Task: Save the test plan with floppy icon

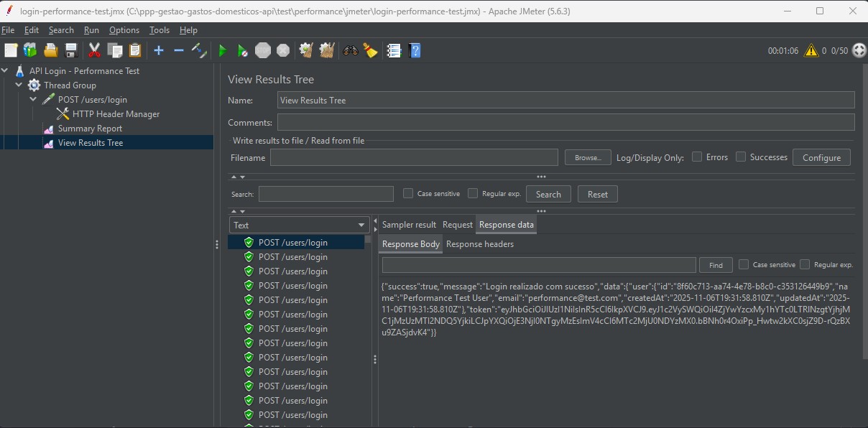Action: point(71,50)
